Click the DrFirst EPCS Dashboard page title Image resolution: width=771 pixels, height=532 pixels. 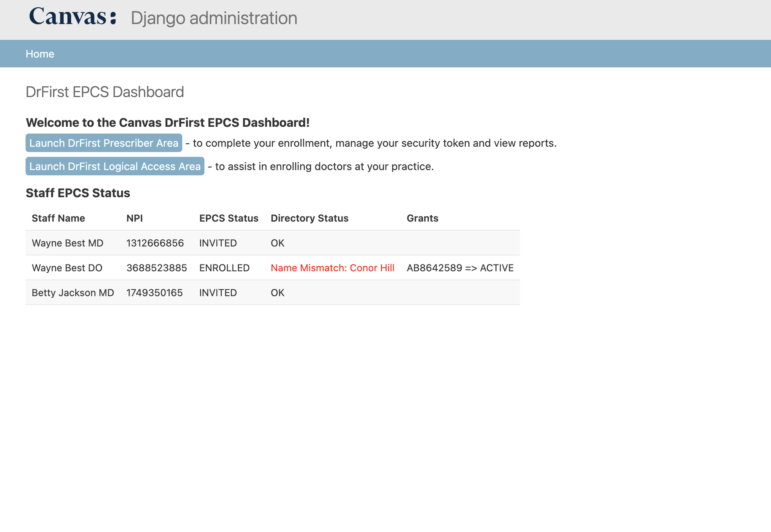105,92
